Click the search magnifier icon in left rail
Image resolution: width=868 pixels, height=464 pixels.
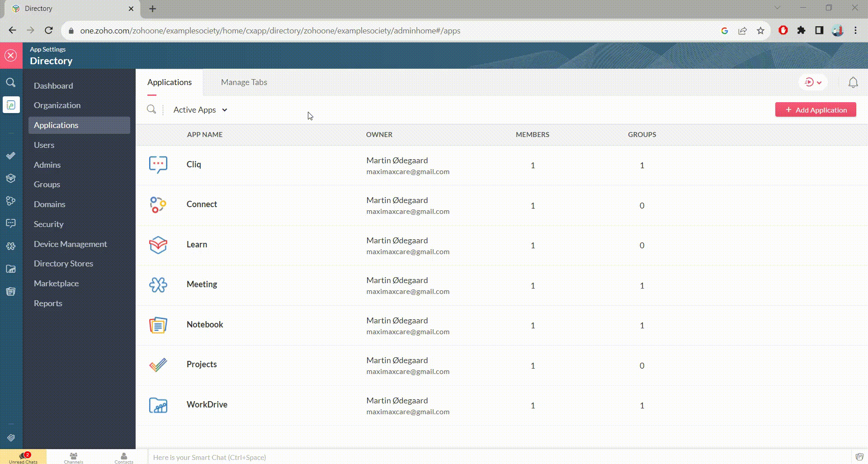pyautogui.click(x=11, y=82)
